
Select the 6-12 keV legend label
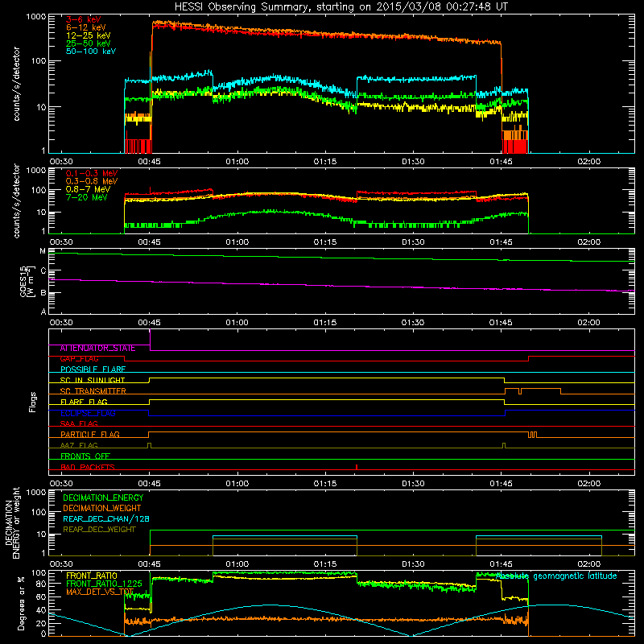(x=85, y=27)
